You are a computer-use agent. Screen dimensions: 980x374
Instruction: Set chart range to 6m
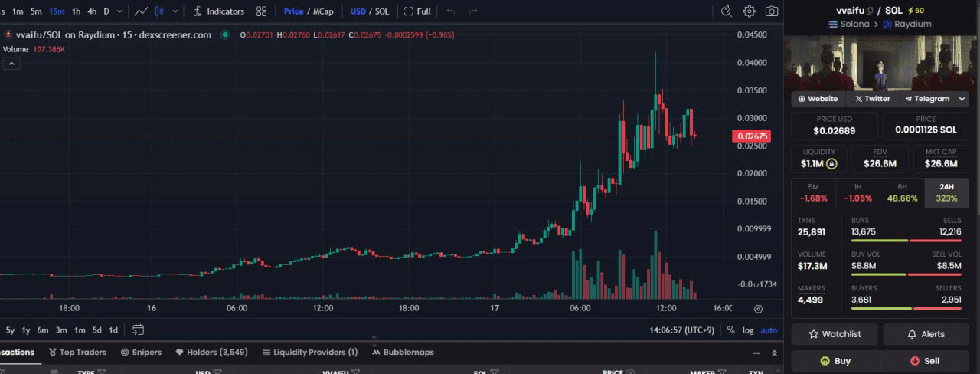[43, 330]
